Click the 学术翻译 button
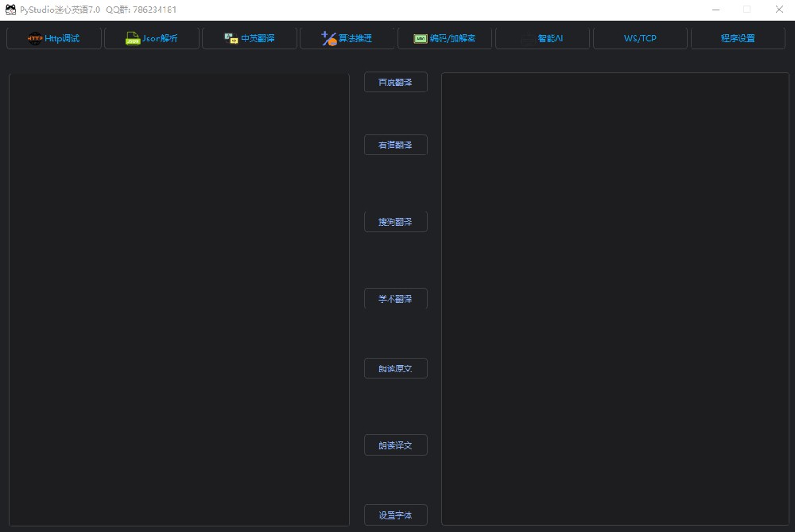Viewport: 795px width, 532px height. (395, 298)
